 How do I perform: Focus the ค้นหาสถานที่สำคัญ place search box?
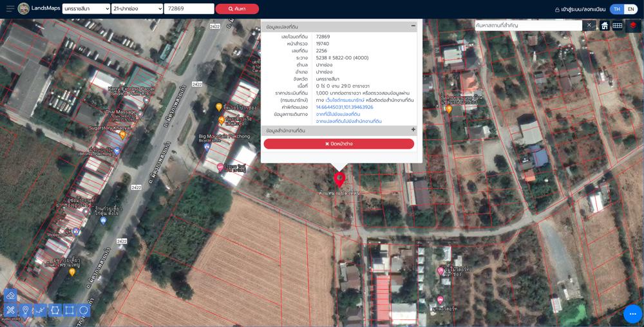pyautogui.click(x=528, y=26)
